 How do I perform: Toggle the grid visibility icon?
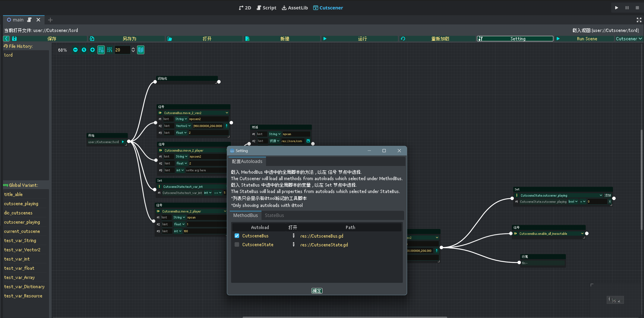pyautogui.click(x=101, y=50)
